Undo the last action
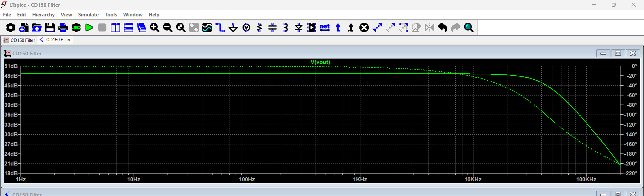644x196 pixels. coord(443,27)
